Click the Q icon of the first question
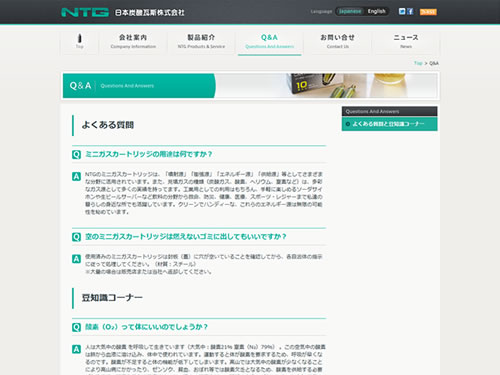The width and height of the screenshot is (500, 375). [76, 155]
